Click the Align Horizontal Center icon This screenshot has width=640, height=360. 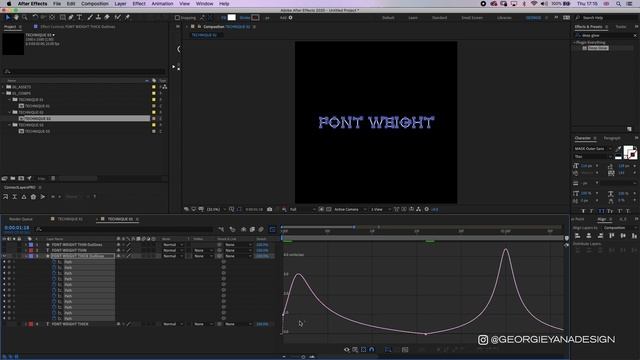pos(589,236)
